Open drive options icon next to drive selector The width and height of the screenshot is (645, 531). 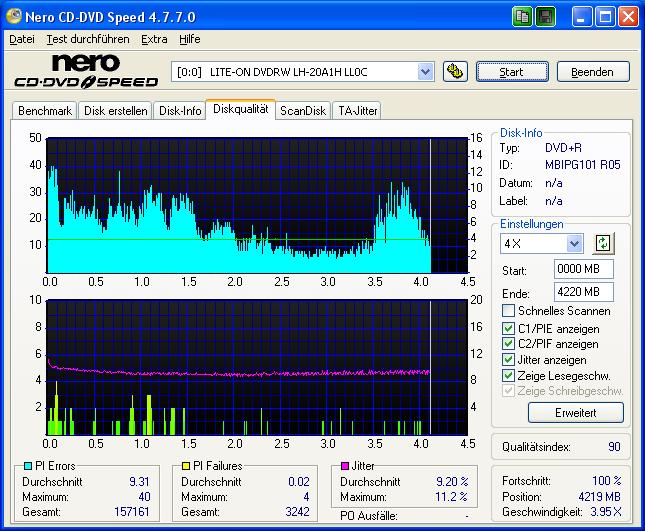[x=455, y=72]
